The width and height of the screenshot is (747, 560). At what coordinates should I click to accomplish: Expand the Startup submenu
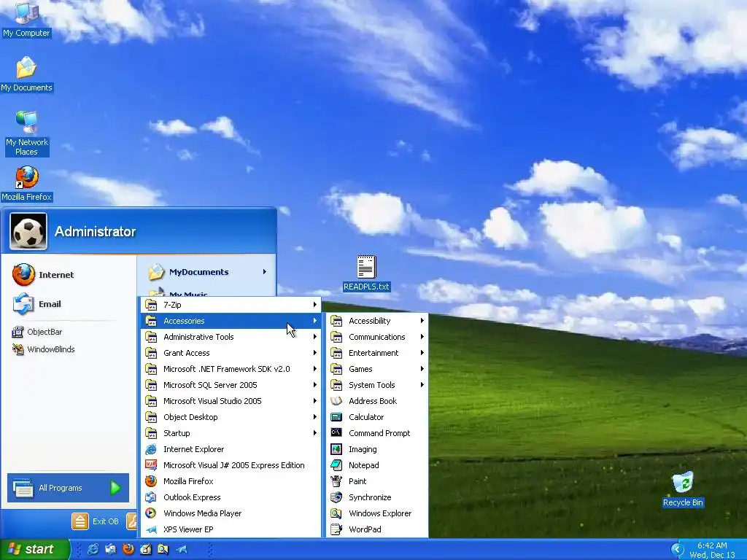click(x=231, y=433)
